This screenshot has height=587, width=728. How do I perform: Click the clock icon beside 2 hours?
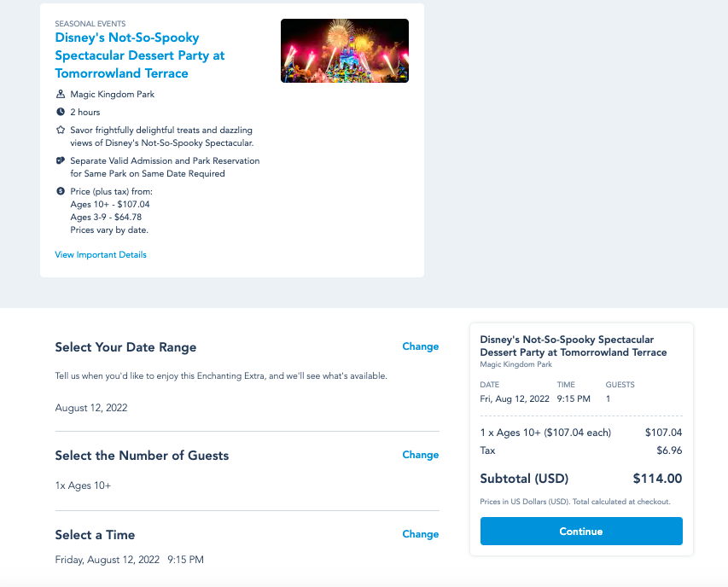[61, 112]
